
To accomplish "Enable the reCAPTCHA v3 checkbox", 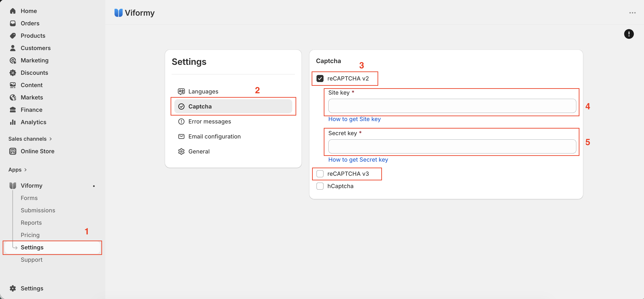I will coord(320,174).
